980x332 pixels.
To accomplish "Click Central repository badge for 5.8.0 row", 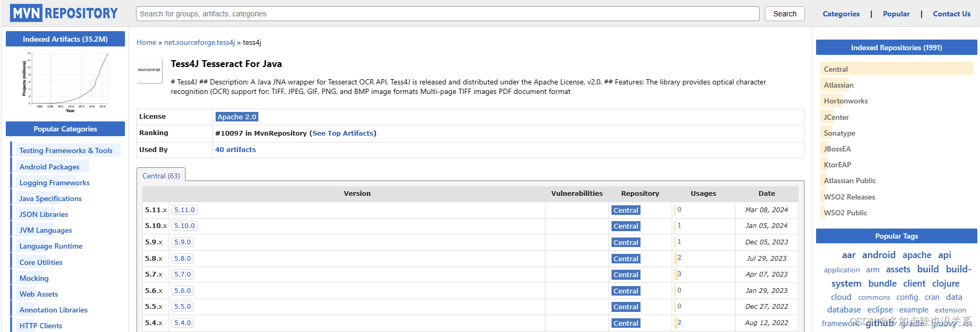I will (x=626, y=259).
